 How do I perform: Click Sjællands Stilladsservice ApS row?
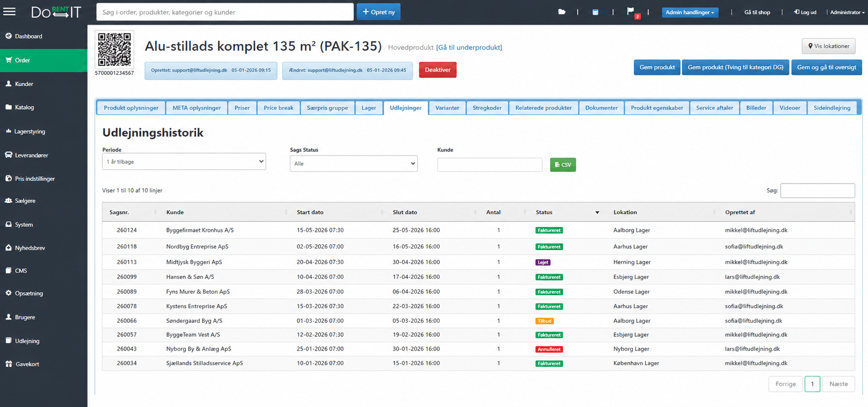point(479,363)
